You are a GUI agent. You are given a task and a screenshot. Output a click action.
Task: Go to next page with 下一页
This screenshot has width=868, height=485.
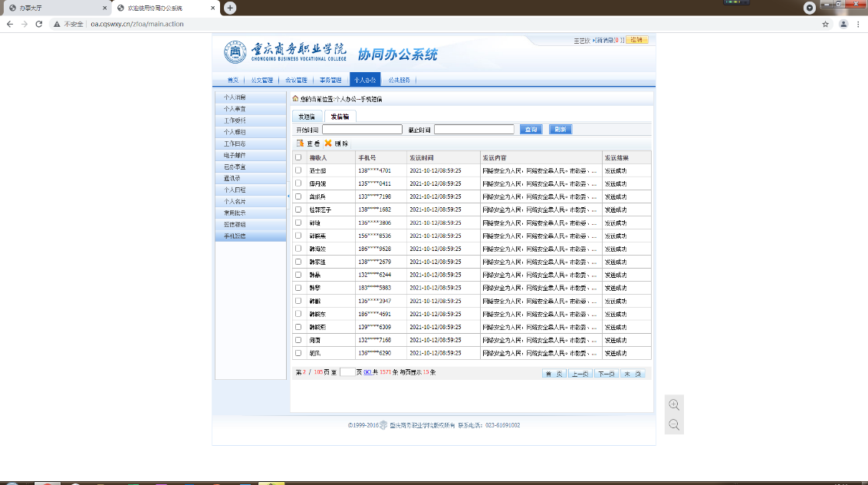[x=606, y=374]
